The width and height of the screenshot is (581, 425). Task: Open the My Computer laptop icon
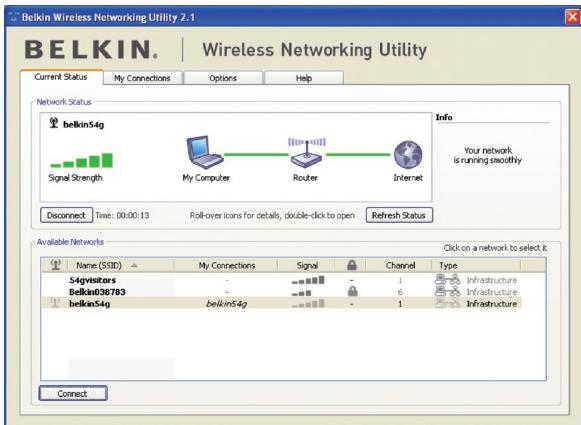pos(205,152)
